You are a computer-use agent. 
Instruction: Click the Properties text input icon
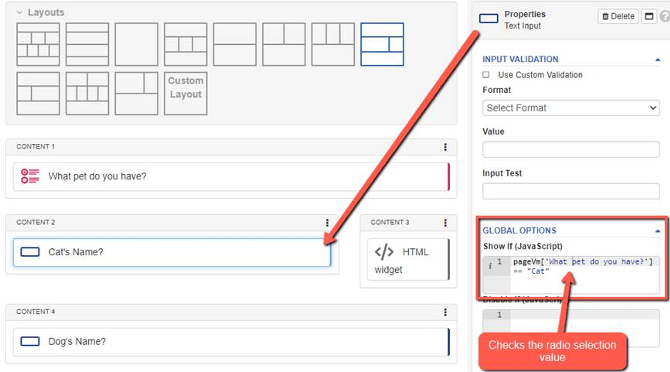point(488,18)
